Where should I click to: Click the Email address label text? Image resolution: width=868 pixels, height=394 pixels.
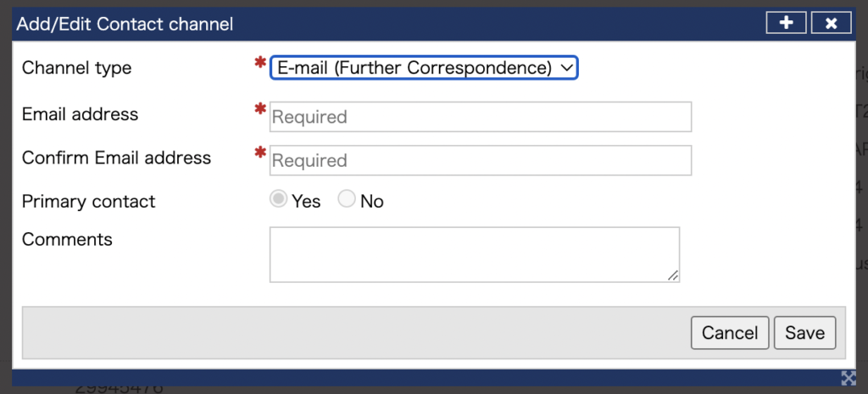[81, 114]
